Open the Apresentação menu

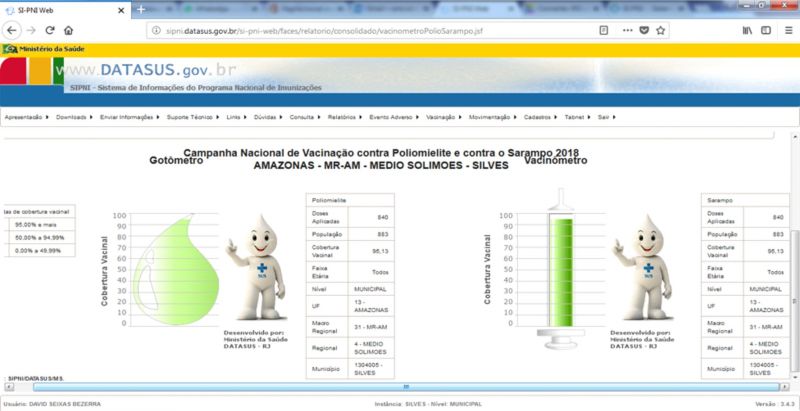27,117
